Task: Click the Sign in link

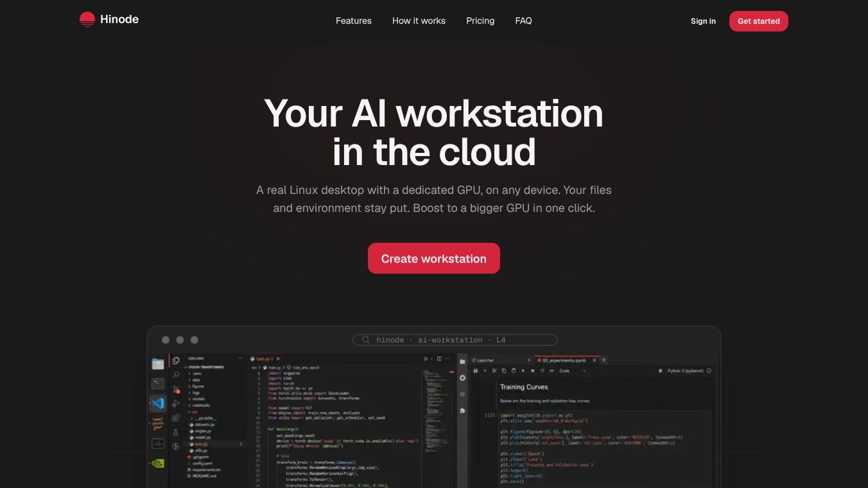Action: (703, 21)
